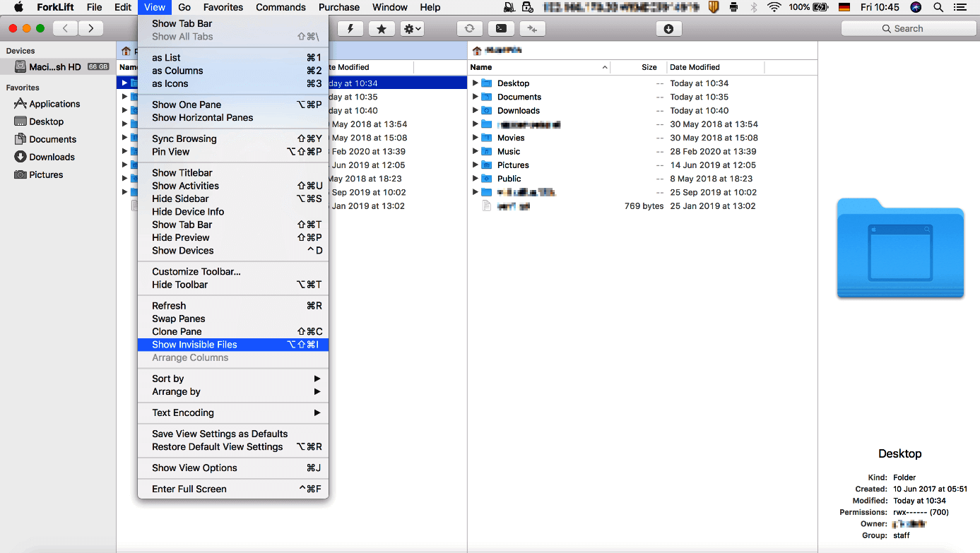The image size is (980, 553).
Task: Click the refresh panes toolbar icon
Action: pos(469,28)
